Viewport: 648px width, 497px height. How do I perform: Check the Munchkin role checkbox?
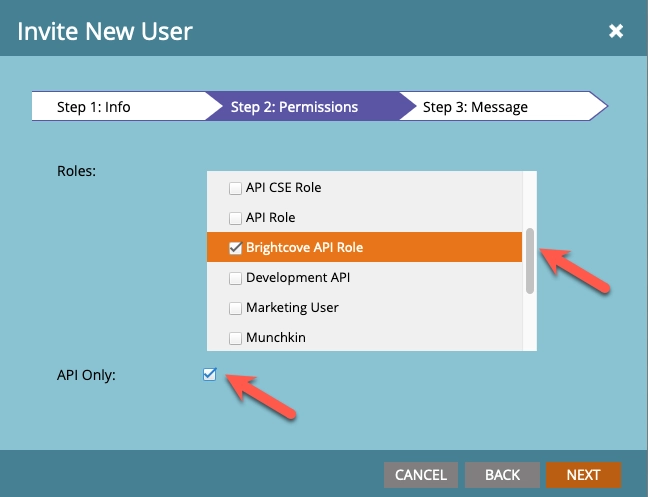[235, 338]
